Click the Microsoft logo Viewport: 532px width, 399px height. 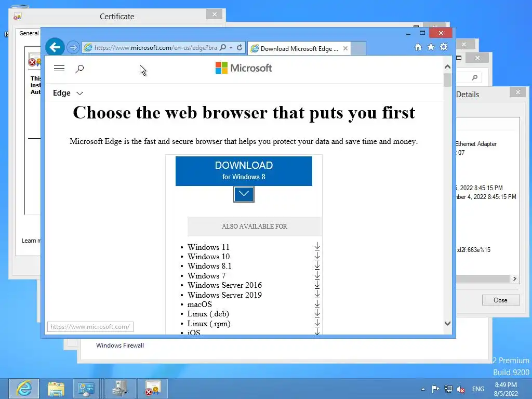[x=244, y=68]
